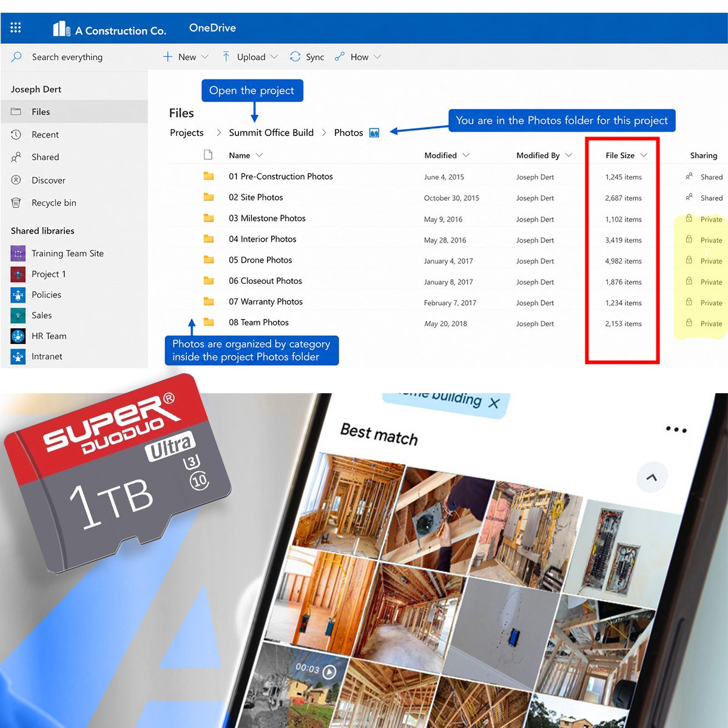Open the Modified By column dropdown
The height and width of the screenshot is (728, 728).
(x=569, y=155)
